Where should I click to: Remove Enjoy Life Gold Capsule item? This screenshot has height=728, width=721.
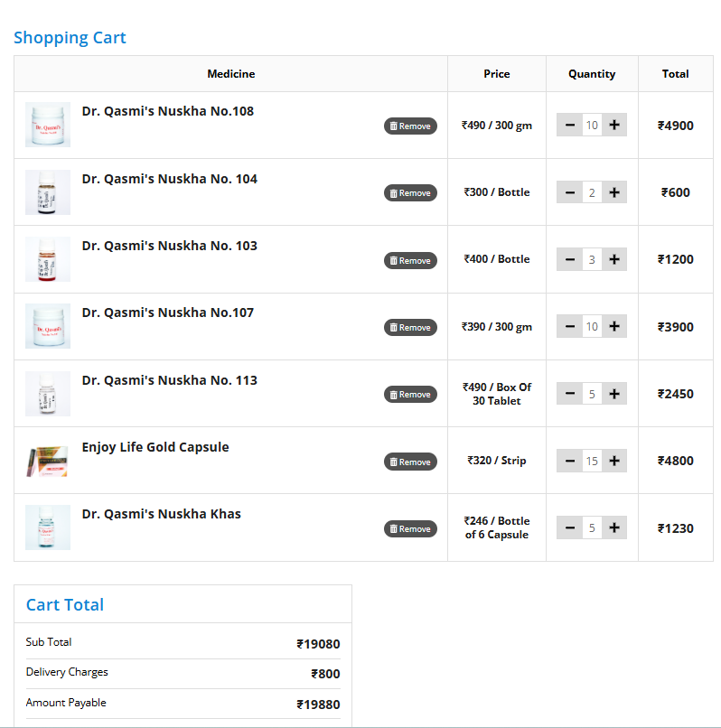410,462
